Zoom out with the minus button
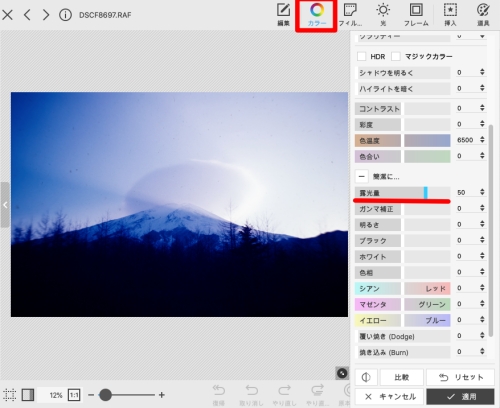Screen dimensions: 500x408 coord(91,395)
